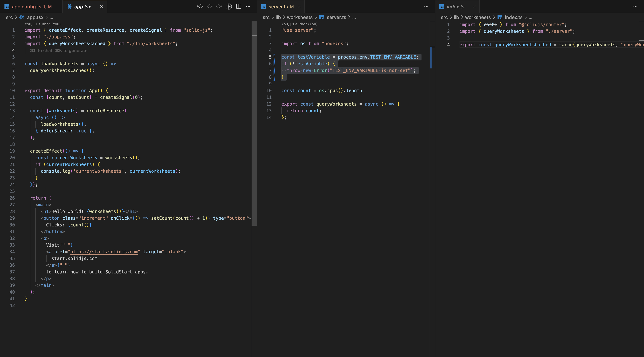The width and height of the screenshot is (644, 357).
Task: Open worksheets breadcrumb in server.ts editor
Action: (299, 17)
